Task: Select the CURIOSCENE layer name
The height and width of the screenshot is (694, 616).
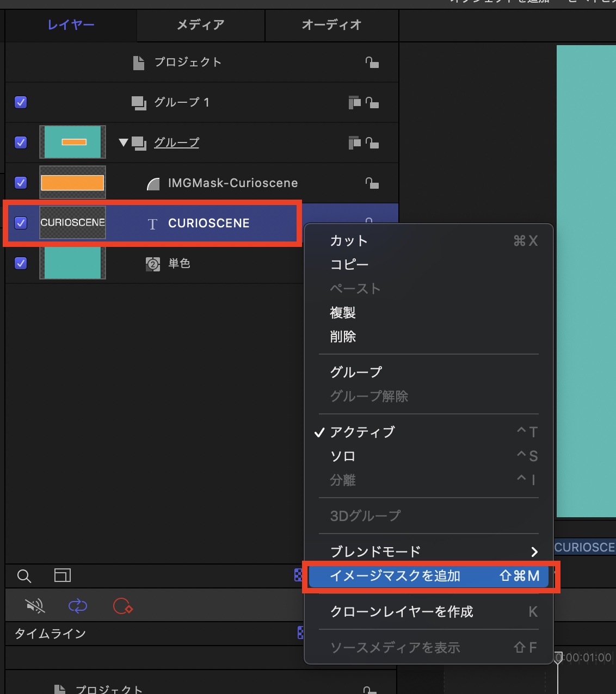Action: (x=209, y=223)
